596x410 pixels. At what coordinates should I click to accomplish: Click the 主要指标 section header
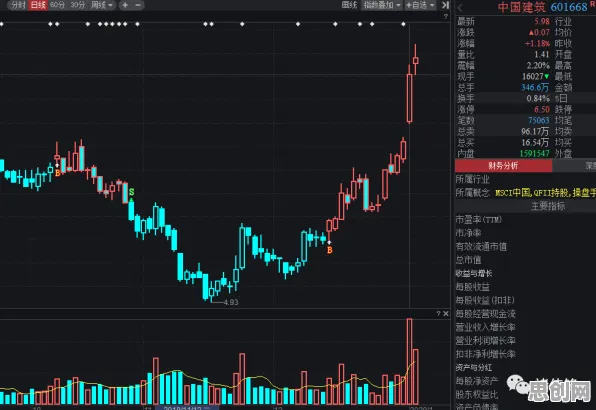click(548, 206)
